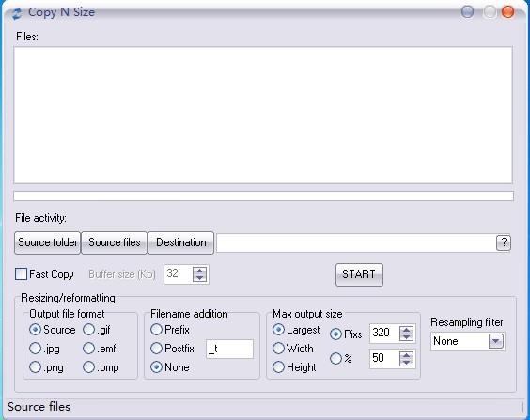Viewport: 530px width, 420px height.
Task: Increase the Pixs value with up arrow
Action: coord(406,330)
